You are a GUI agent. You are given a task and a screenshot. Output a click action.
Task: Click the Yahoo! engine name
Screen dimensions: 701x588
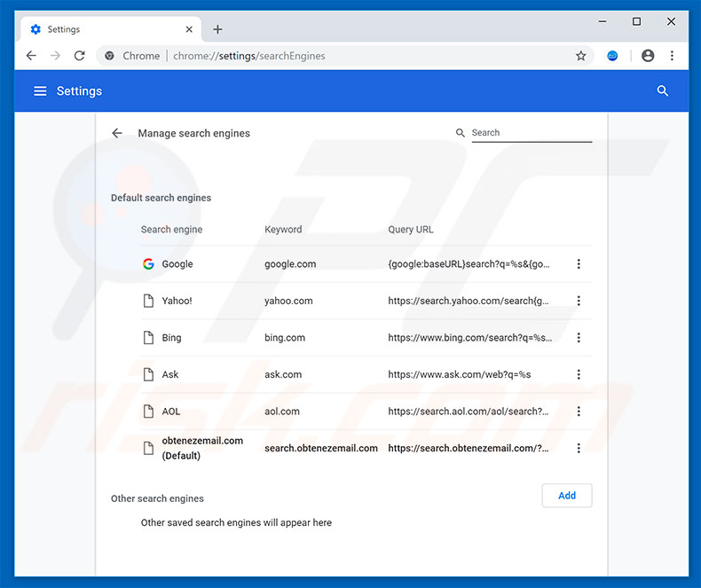point(177,301)
